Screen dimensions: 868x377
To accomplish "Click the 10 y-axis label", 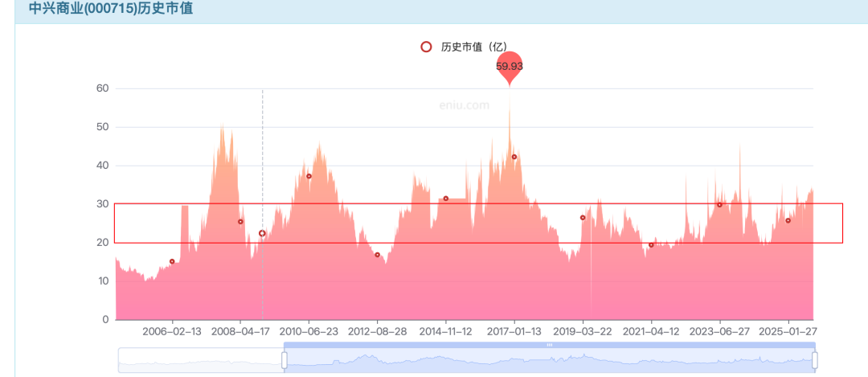I will click(x=103, y=281).
